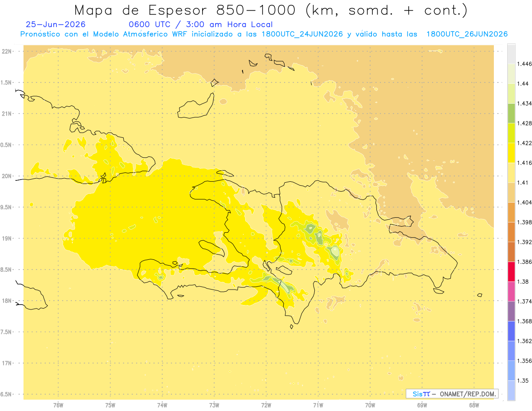The image size is (532, 411).
Task: Click the '1800UTC_26JUN2026' valid-until timestamp
Action: click(x=467, y=34)
